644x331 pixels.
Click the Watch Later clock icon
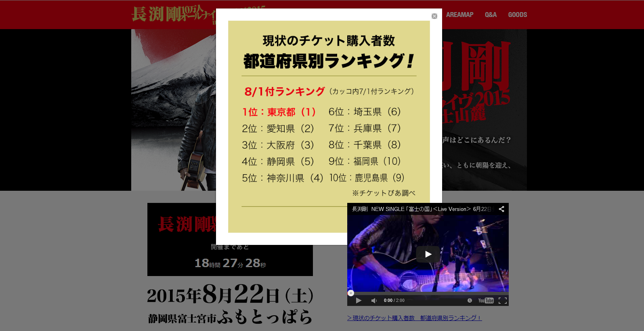[470, 300]
